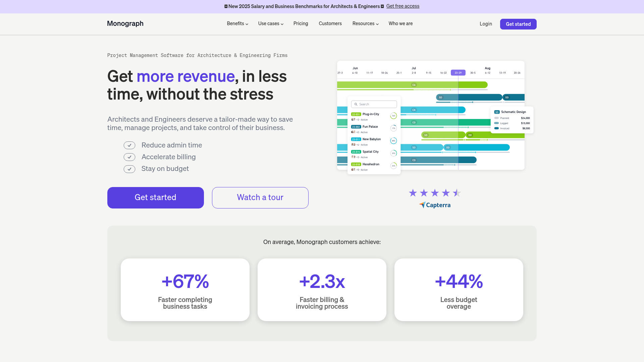The width and height of the screenshot is (644, 362).
Task: Click the DD phase pill on the Gantt chart
Action: click(507, 97)
